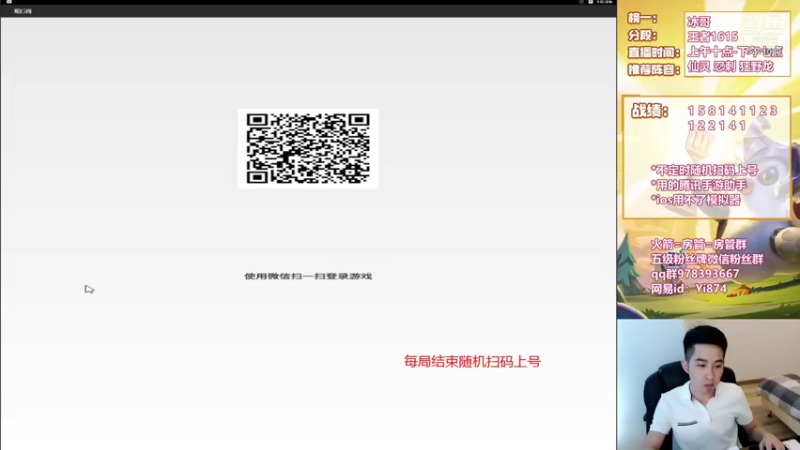Click the qq群978393667 text
The height and width of the screenshot is (450, 800).
click(695, 274)
